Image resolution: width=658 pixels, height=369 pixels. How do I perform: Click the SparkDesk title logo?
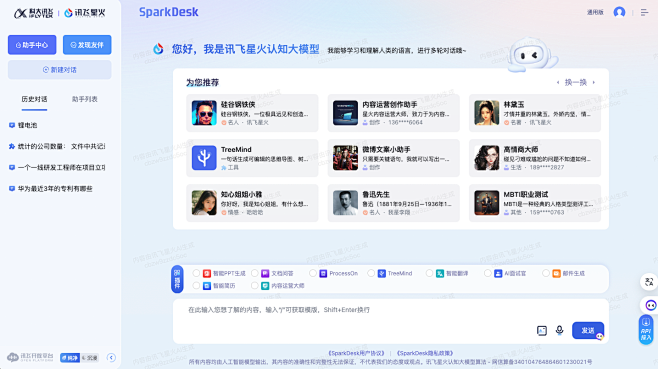[x=169, y=12]
